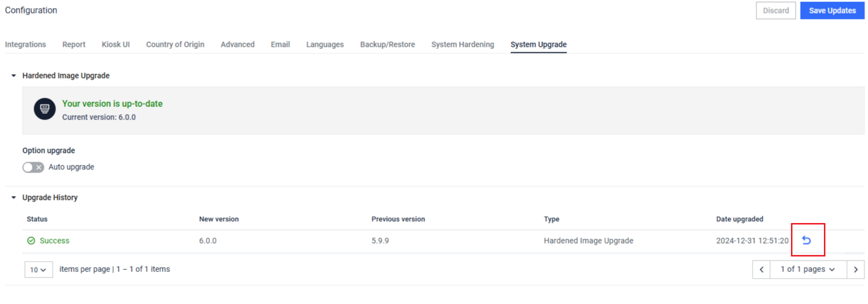Click the Success status text
The height and width of the screenshot is (304, 868).
(54, 240)
